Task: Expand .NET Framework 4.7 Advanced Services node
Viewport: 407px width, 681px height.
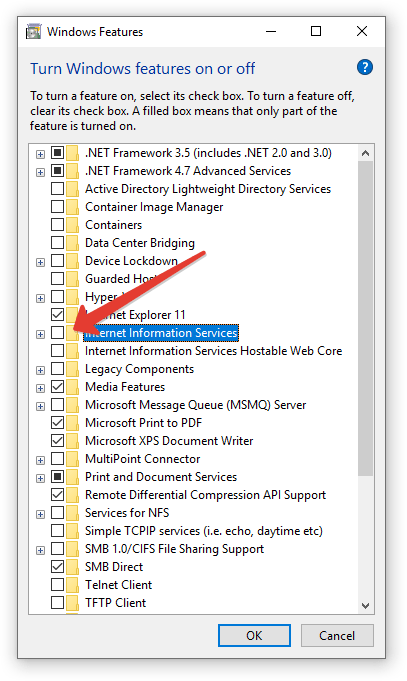Action: click(40, 172)
